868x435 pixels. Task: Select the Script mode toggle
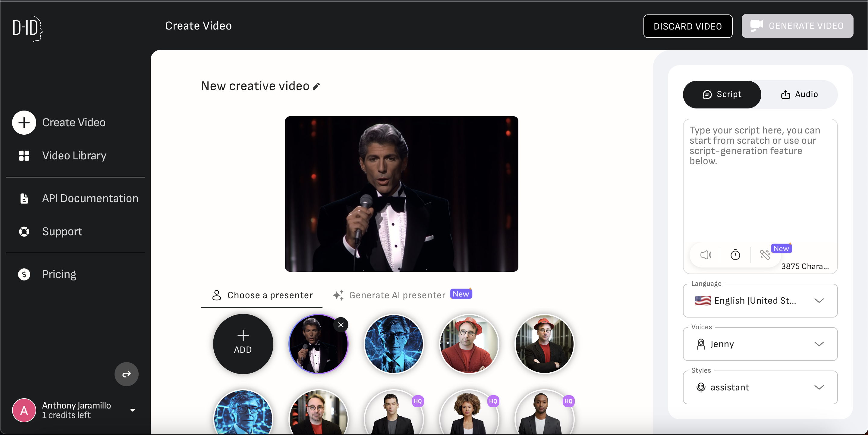click(x=722, y=94)
